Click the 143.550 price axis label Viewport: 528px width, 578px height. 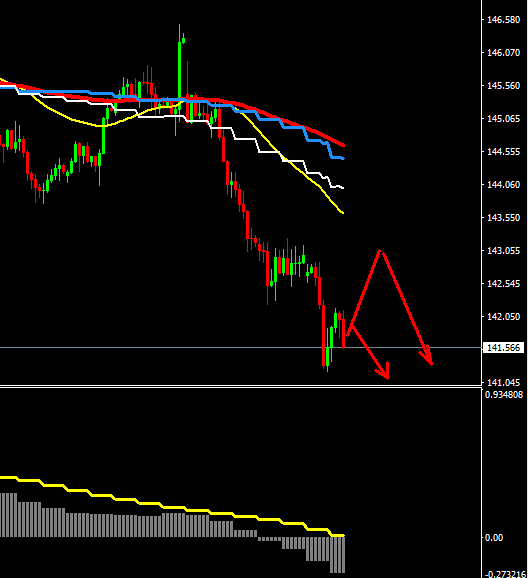tap(503, 217)
